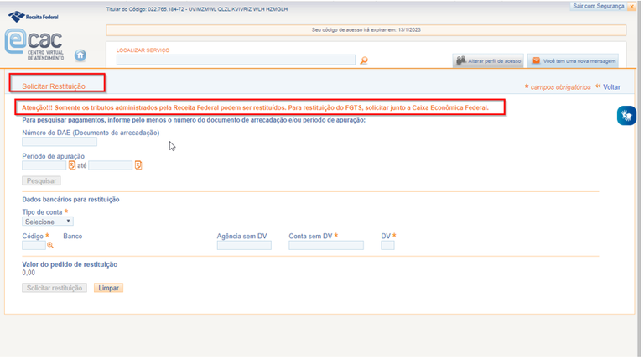Click the bank code lookup magnifier
644x360 pixels.
coord(50,245)
